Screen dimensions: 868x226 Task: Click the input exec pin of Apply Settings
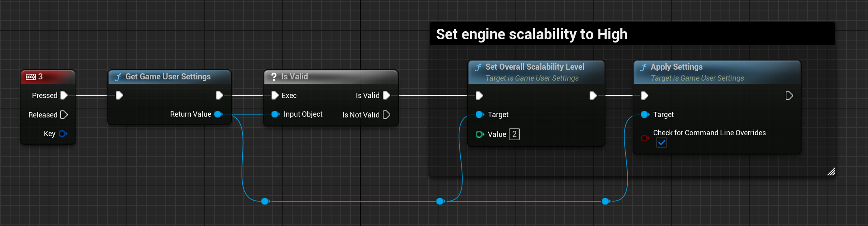(x=645, y=96)
